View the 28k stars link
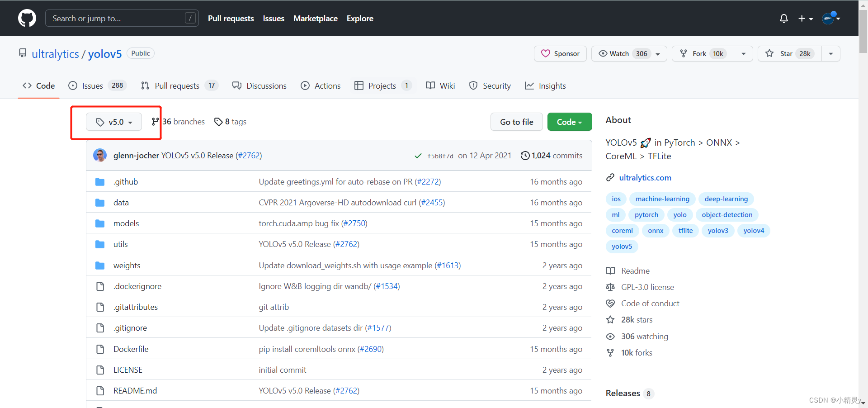 (x=629, y=320)
